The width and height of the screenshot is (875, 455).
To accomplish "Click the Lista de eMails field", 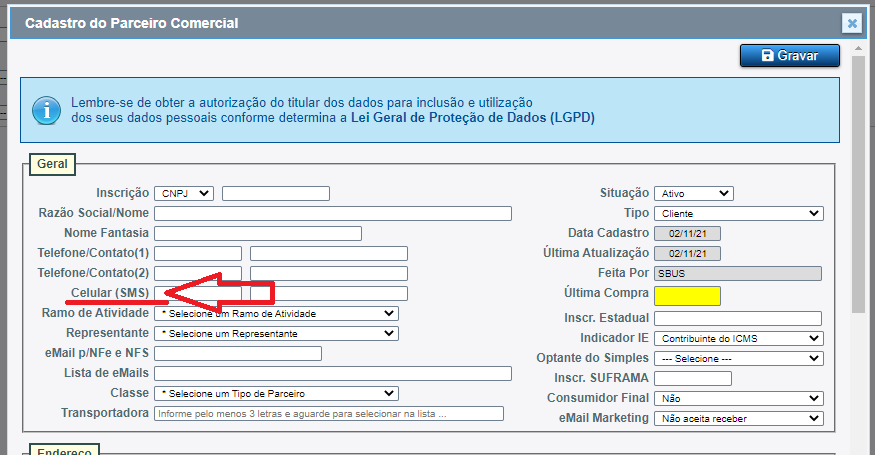I will tap(333, 373).
